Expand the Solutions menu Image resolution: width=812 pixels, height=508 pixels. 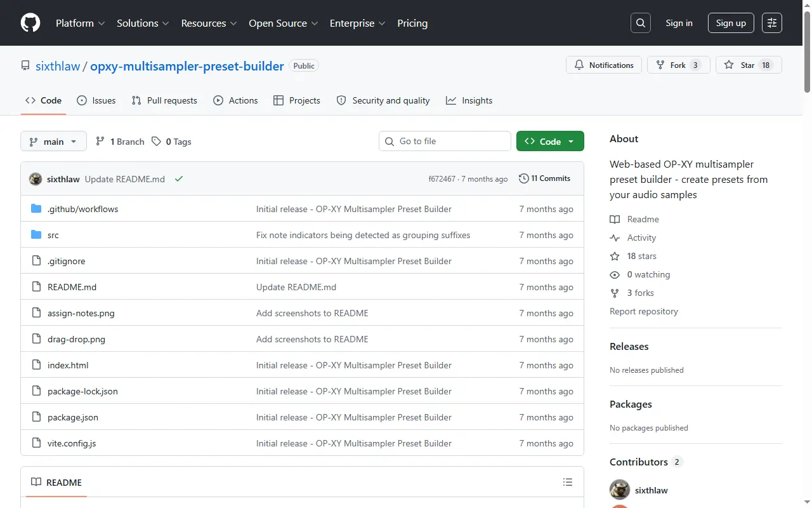[143, 23]
